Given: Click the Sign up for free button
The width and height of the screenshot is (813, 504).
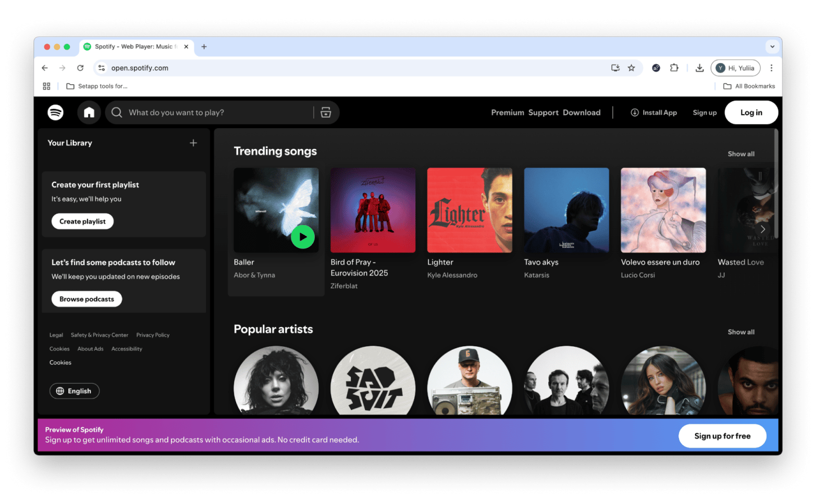Looking at the screenshot, I should 722,436.
